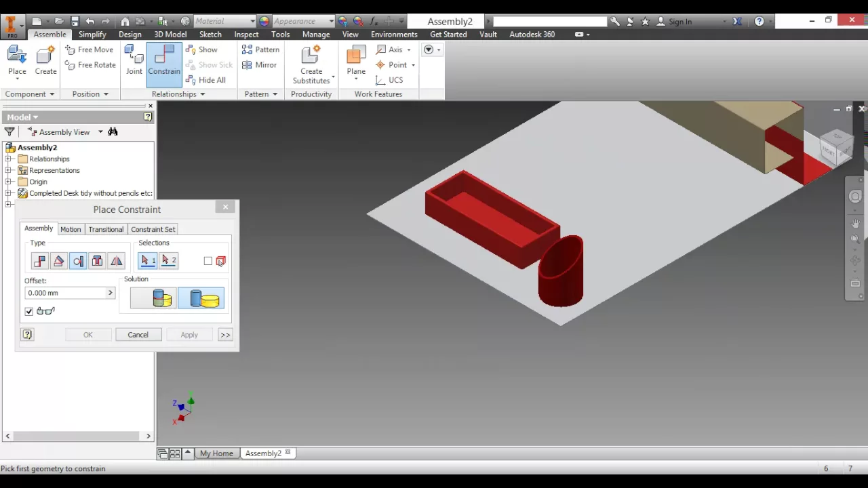
Task: Close the Place Constraint dialog
Action: pyautogui.click(x=226, y=207)
